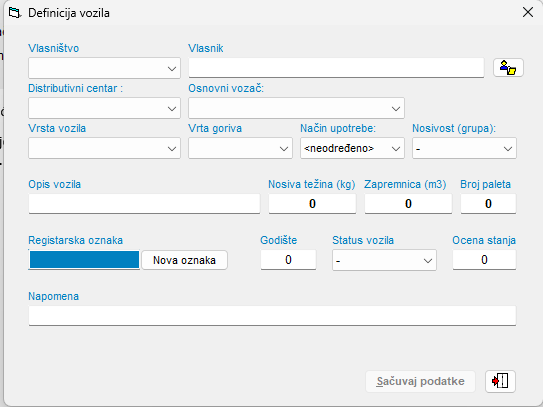Click the Zapremnica (m3) value field
The image size is (543, 407).
click(x=408, y=204)
